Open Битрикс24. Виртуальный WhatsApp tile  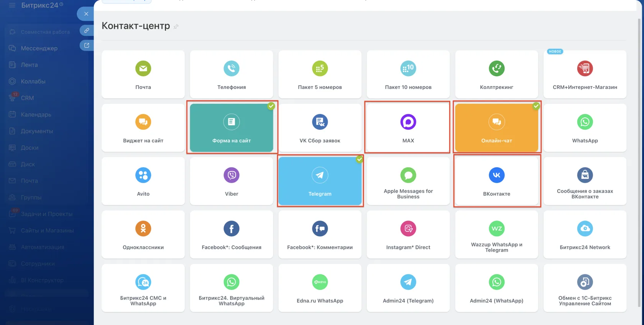coord(232,288)
